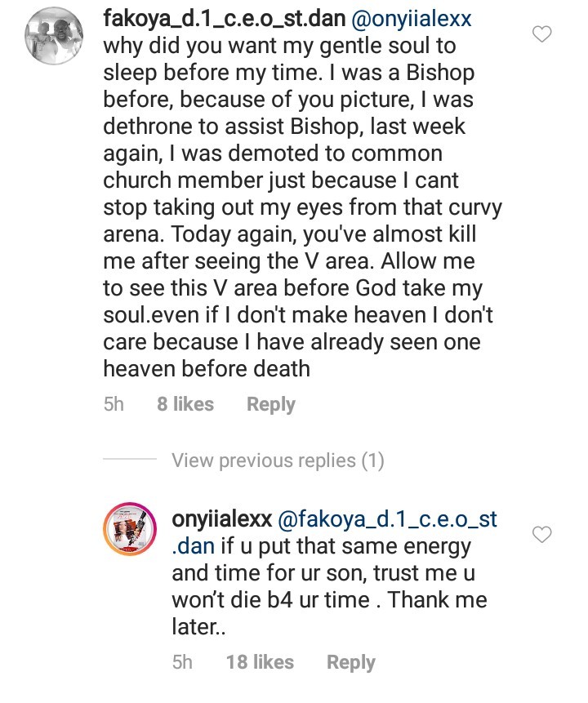Screen dimensions: 588x703
Task: Follow the blue @fakoya_d.1_c.e.o_st mention in reply
Action: tap(389, 518)
